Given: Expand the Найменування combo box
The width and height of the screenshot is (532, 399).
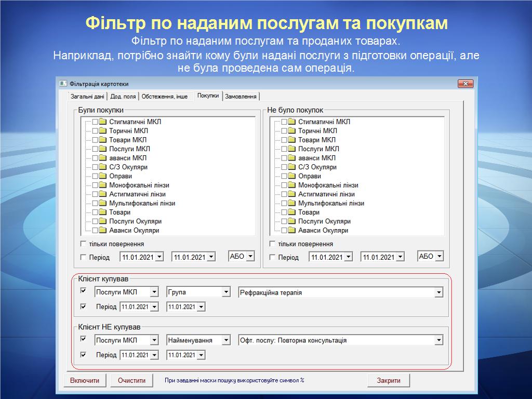Looking at the screenshot, I should pos(226,340).
